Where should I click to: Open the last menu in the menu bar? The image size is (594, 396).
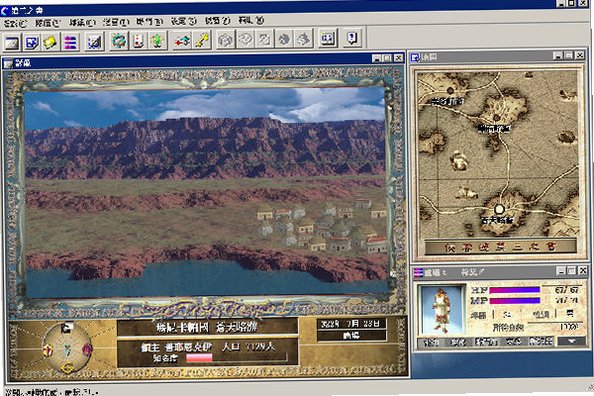pyautogui.click(x=251, y=20)
